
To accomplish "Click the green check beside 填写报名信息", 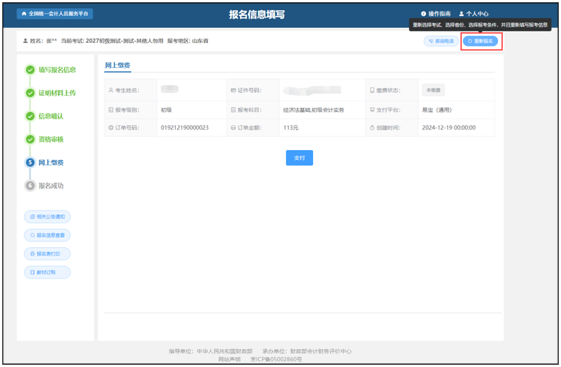I will click(30, 70).
